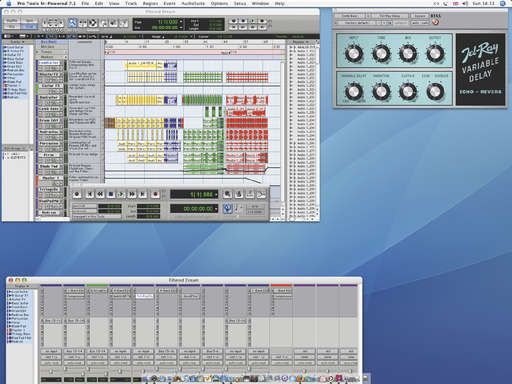512x384 pixels.
Task: Open the first channel's input selector in the Mix window
Action: pyautogui.click(x=51, y=351)
